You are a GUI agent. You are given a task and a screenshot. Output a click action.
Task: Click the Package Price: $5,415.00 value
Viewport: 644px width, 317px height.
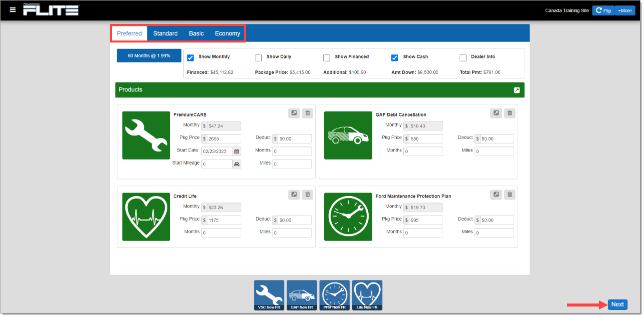pyautogui.click(x=283, y=72)
